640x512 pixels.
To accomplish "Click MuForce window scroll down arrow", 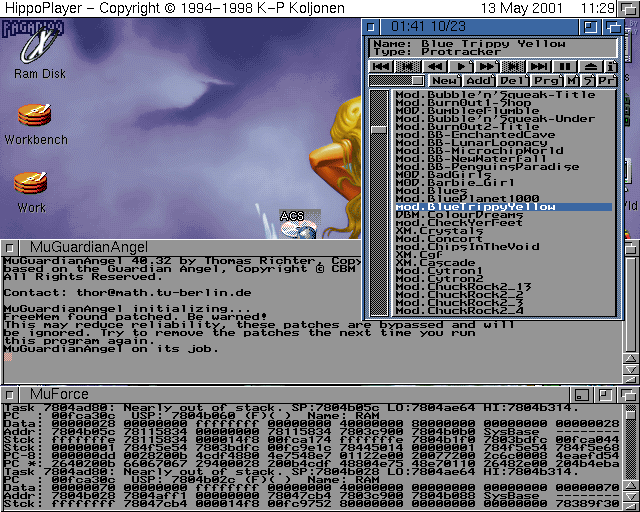I will (631, 496).
